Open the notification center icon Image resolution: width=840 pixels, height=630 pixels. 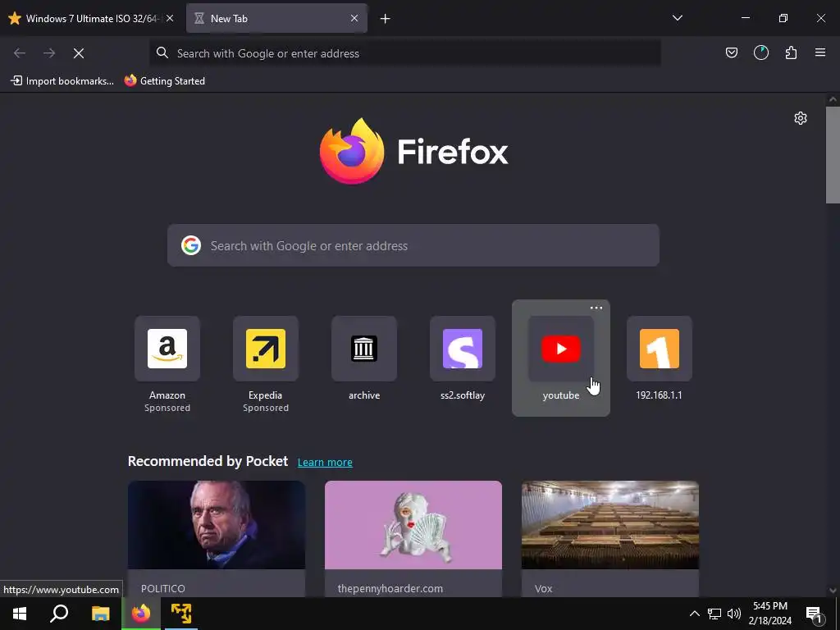click(815, 614)
